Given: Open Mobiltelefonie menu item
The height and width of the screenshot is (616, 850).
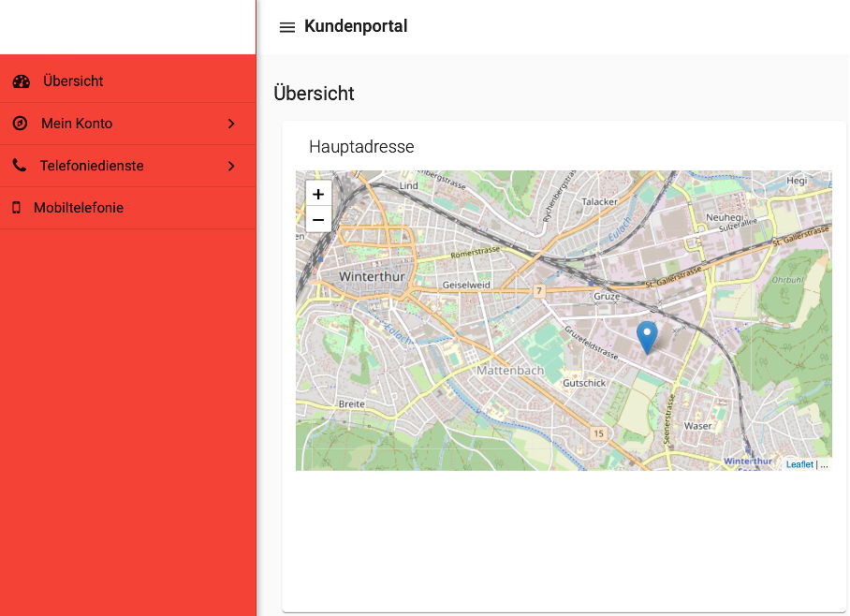Looking at the screenshot, I should [128, 208].
